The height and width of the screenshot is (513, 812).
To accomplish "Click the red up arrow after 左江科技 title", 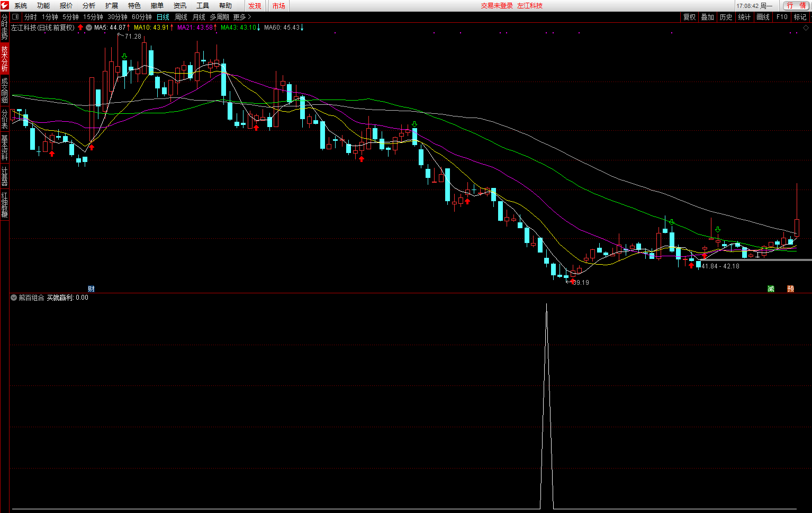I will 80,28.
